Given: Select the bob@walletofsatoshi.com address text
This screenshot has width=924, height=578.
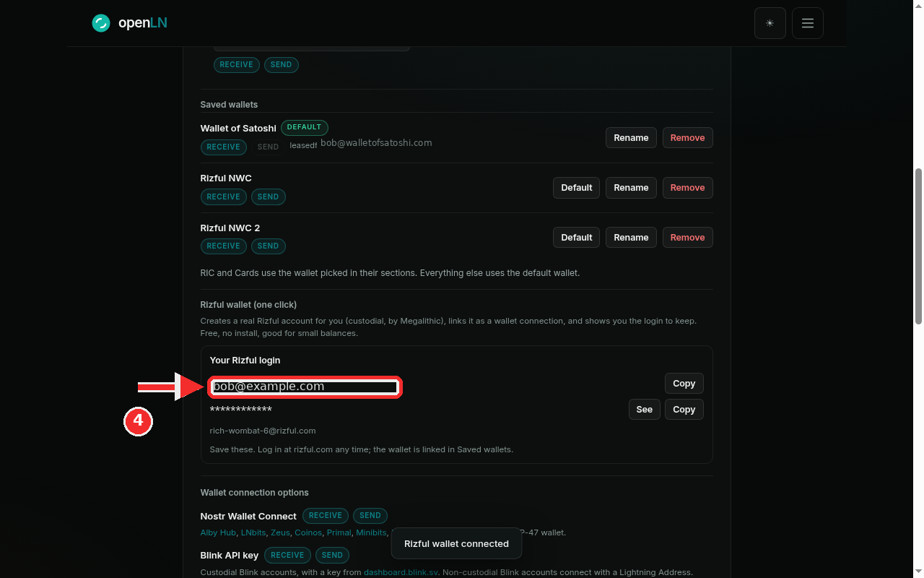Looking at the screenshot, I should 376,143.
